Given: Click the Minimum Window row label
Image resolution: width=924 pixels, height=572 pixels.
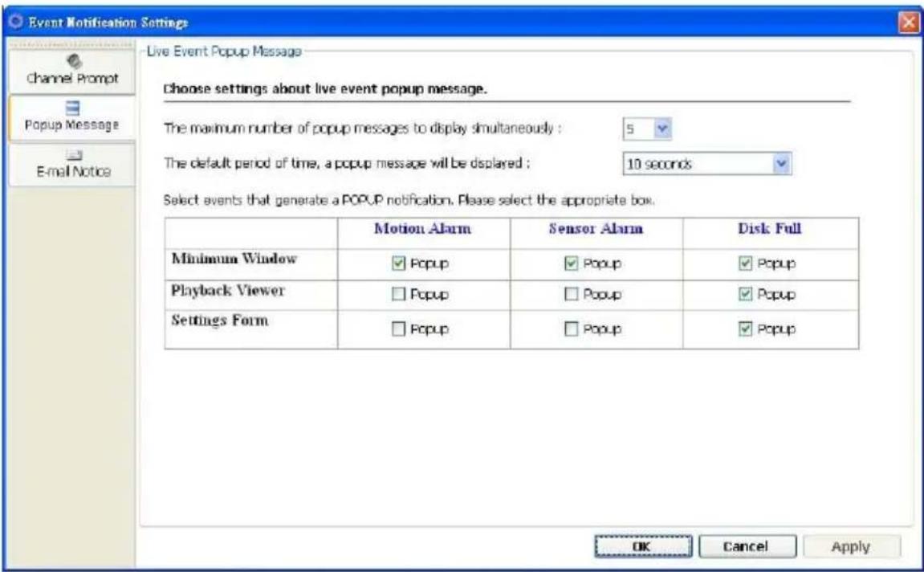Looking at the screenshot, I should pos(234,259).
